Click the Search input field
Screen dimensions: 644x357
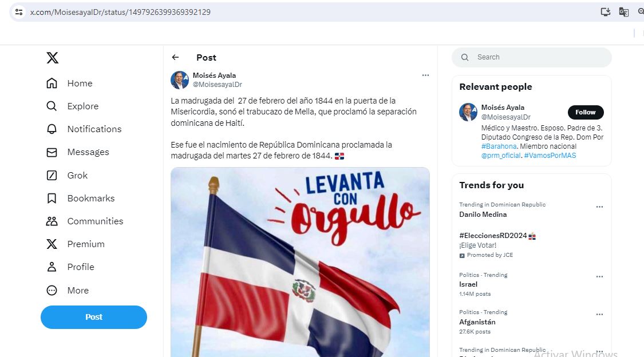(x=531, y=57)
